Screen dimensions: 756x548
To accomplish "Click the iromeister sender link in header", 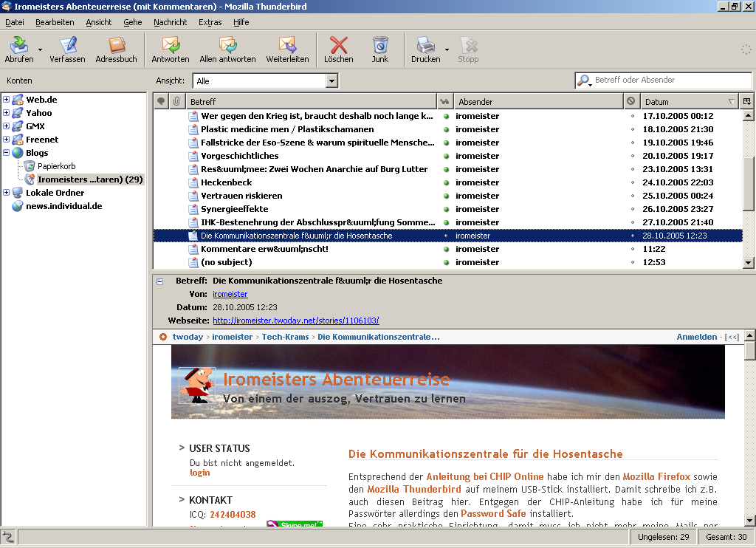I will click(x=230, y=294).
